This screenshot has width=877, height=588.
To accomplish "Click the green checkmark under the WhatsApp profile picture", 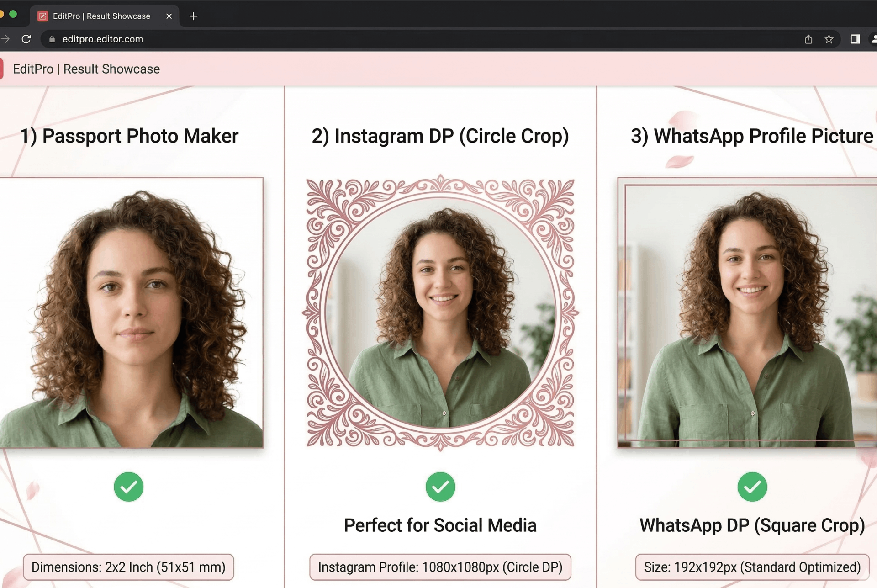I will point(752,487).
